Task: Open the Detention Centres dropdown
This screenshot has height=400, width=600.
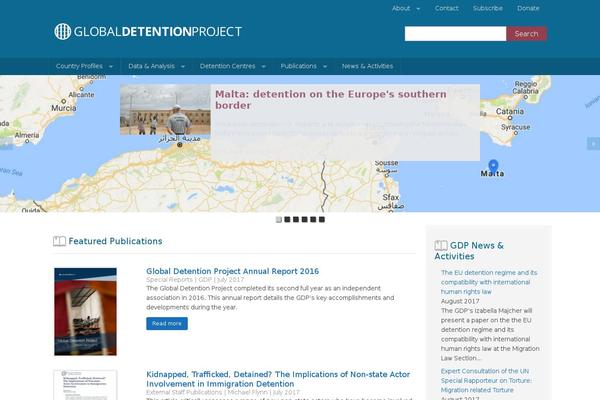Action: (x=233, y=66)
